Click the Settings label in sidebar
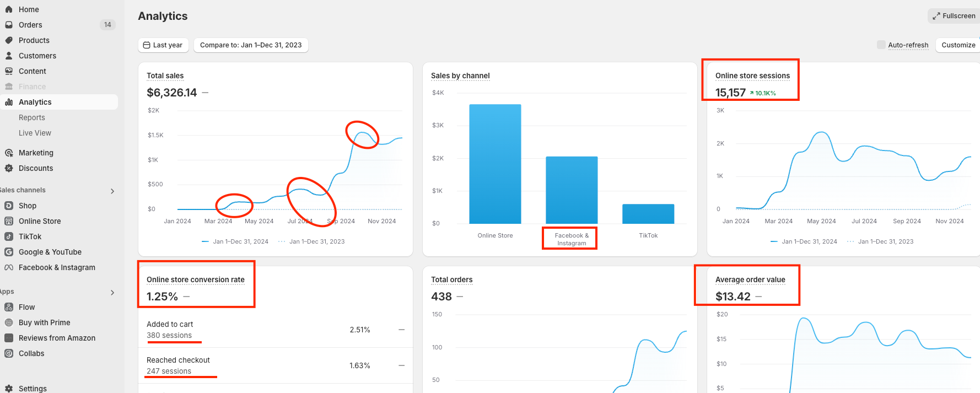The height and width of the screenshot is (393, 980). 33,389
